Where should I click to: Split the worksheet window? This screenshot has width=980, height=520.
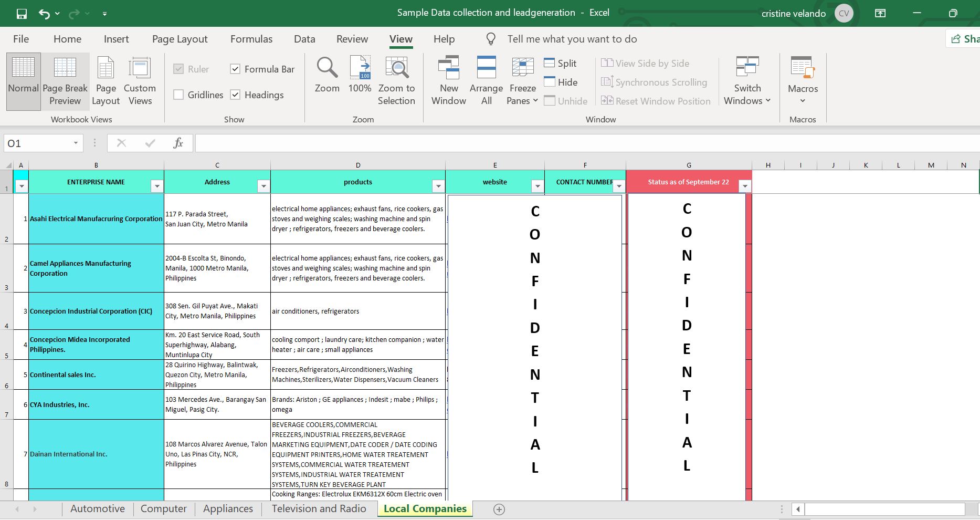[x=560, y=63]
